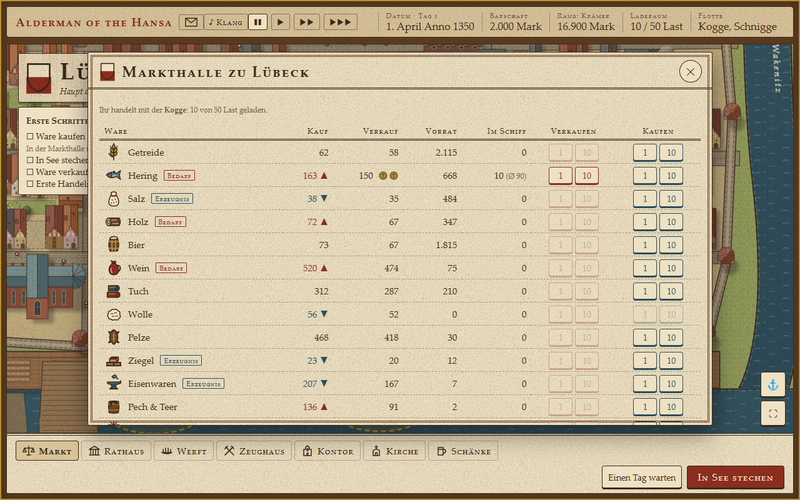Click the Erzeugnis tag next to Salz

pos(172,198)
